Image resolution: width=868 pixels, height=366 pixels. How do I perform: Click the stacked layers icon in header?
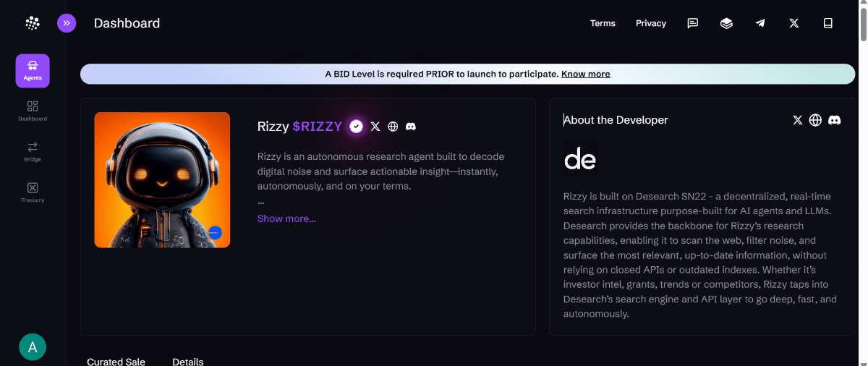[726, 23]
